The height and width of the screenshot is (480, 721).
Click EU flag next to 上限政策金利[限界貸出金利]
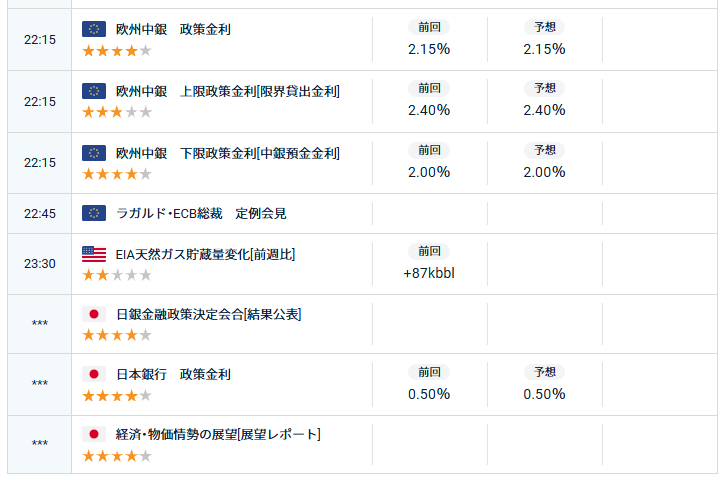[94, 92]
